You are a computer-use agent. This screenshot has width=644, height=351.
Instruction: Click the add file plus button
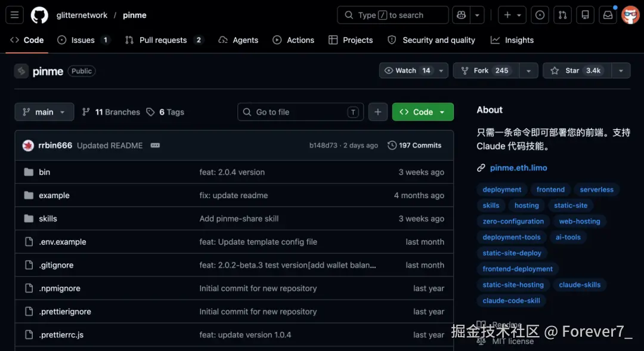pos(377,112)
